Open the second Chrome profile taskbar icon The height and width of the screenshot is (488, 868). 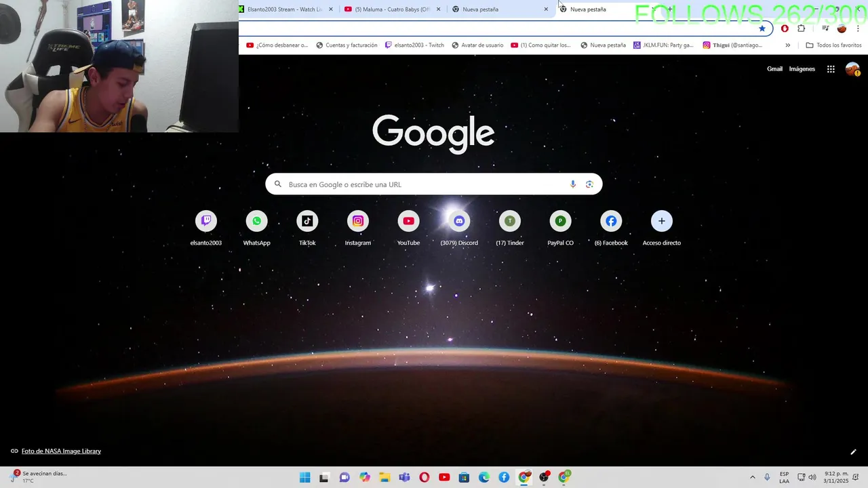click(564, 477)
